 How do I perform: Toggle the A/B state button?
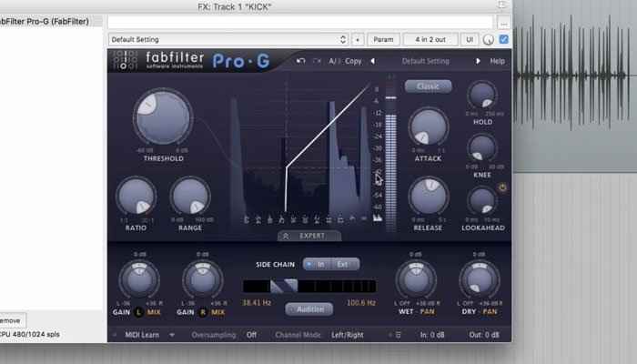point(334,61)
